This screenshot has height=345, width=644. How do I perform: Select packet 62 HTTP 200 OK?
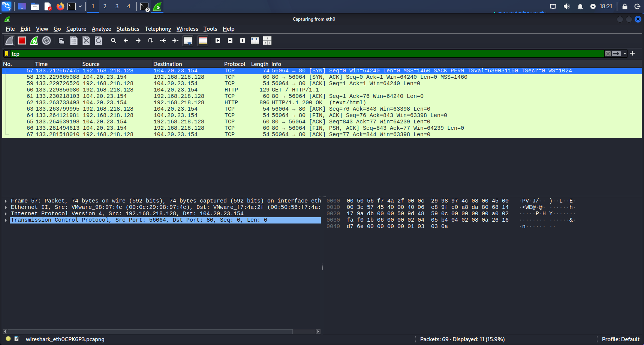(x=322, y=103)
